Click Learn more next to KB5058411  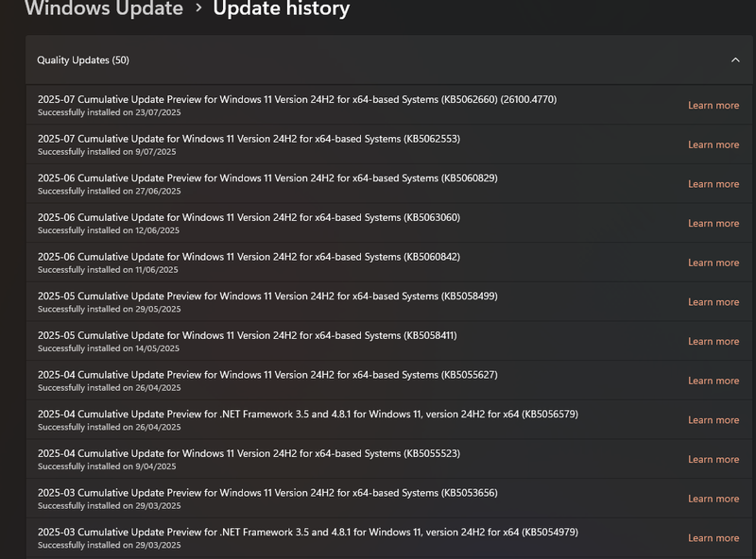point(713,342)
